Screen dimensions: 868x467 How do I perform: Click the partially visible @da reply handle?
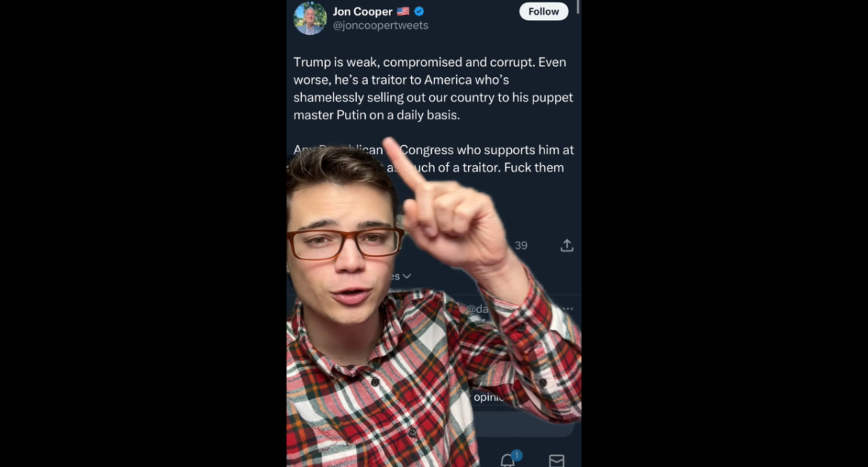point(477,309)
